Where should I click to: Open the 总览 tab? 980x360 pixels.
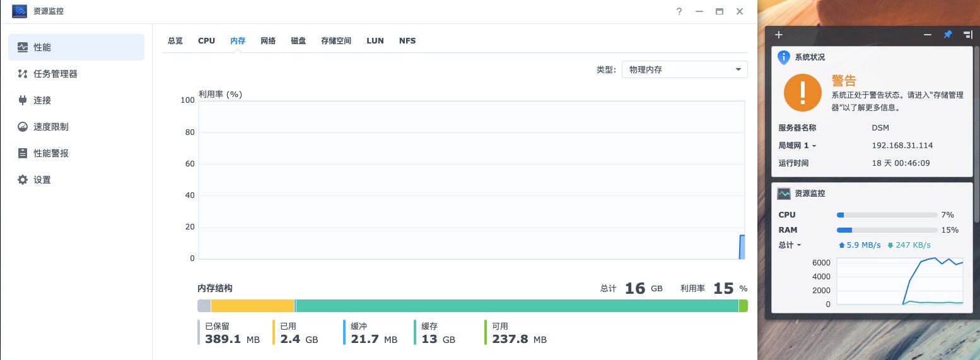[175, 40]
